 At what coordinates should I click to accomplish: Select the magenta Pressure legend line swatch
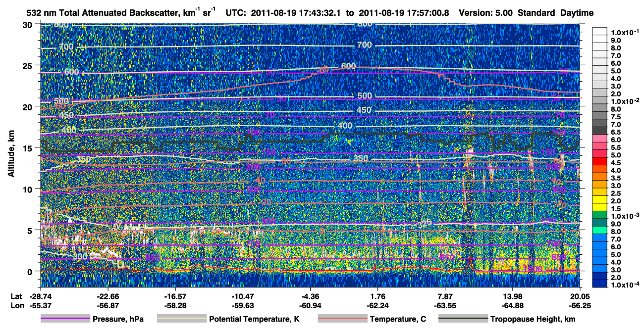65,319
